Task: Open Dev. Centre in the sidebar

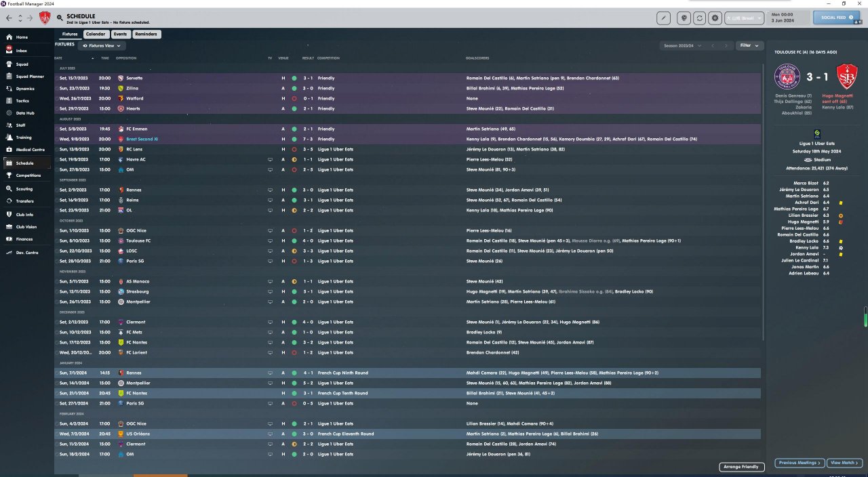Action: point(27,252)
